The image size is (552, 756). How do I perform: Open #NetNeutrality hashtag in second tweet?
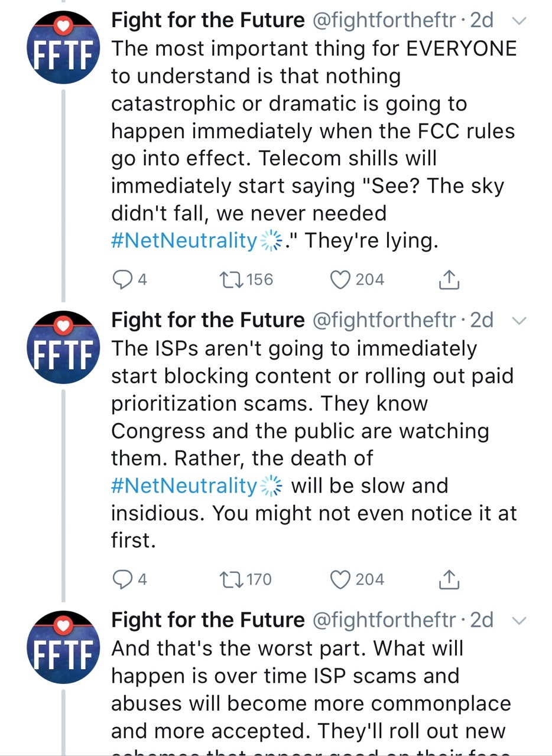tap(184, 485)
